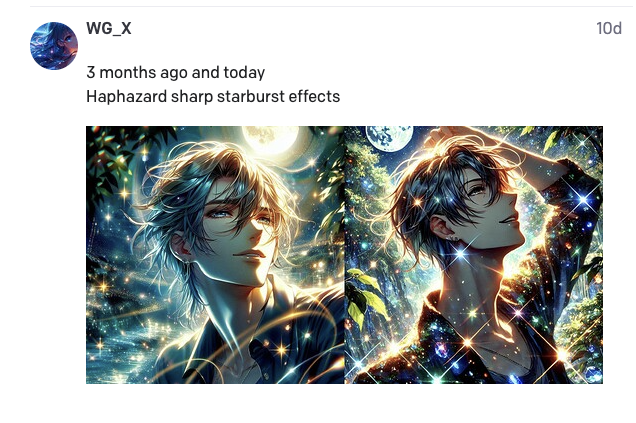Viewport: 636px width, 423px height.
Task: Open the 10d post timestamp
Action: tap(608, 28)
